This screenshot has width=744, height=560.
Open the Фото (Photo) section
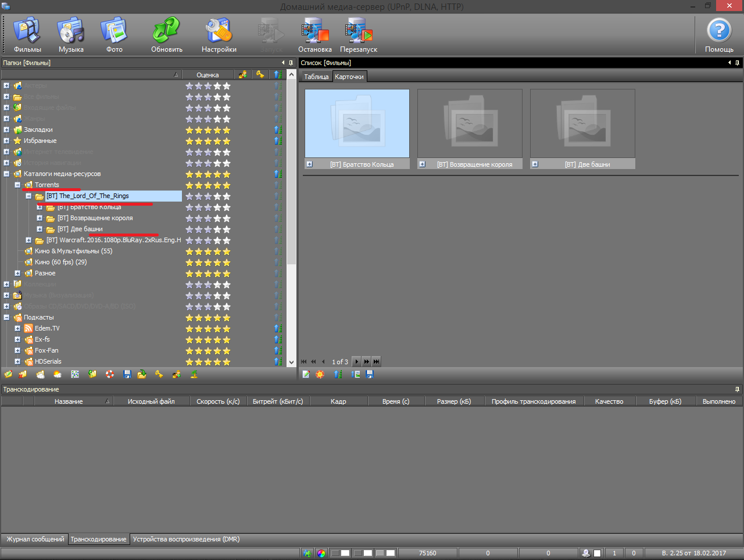[x=115, y=34]
